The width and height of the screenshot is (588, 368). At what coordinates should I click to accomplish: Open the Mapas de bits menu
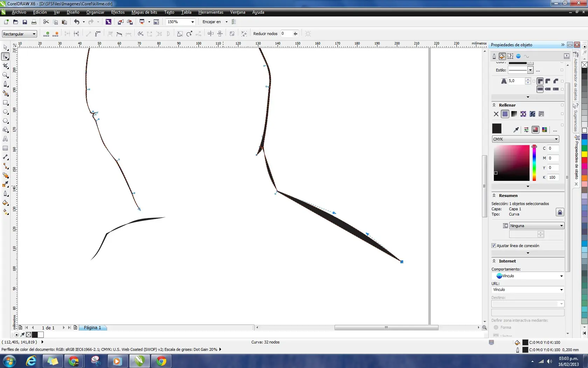click(144, 12)
